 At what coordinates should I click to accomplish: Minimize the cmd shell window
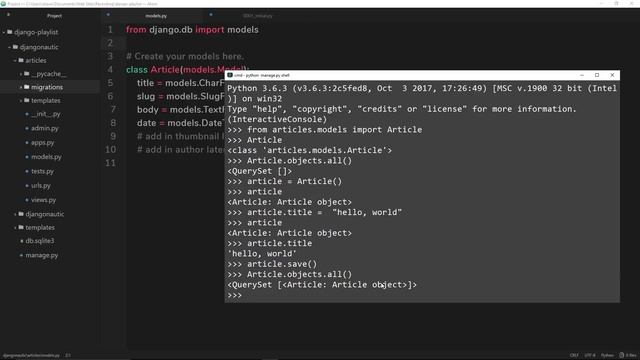click(x=582, y=75)
